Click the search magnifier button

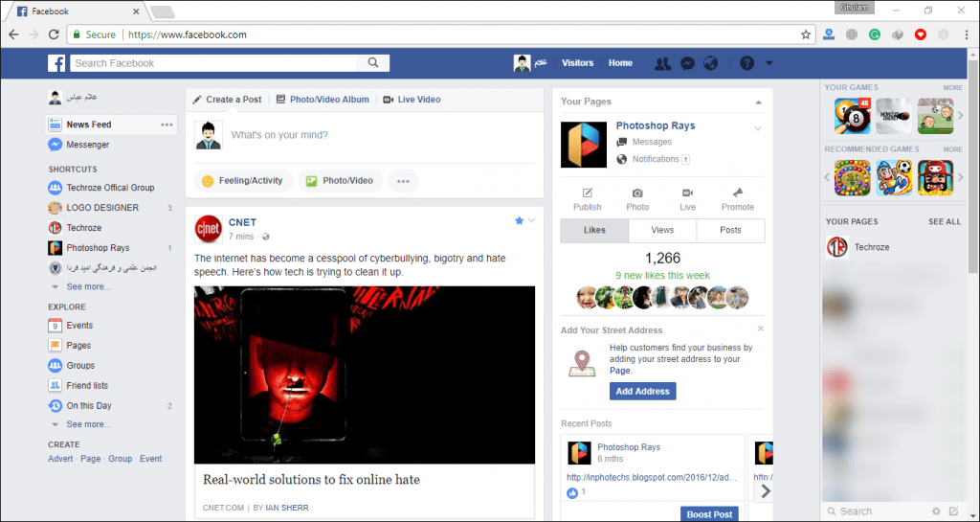point(373,63)
